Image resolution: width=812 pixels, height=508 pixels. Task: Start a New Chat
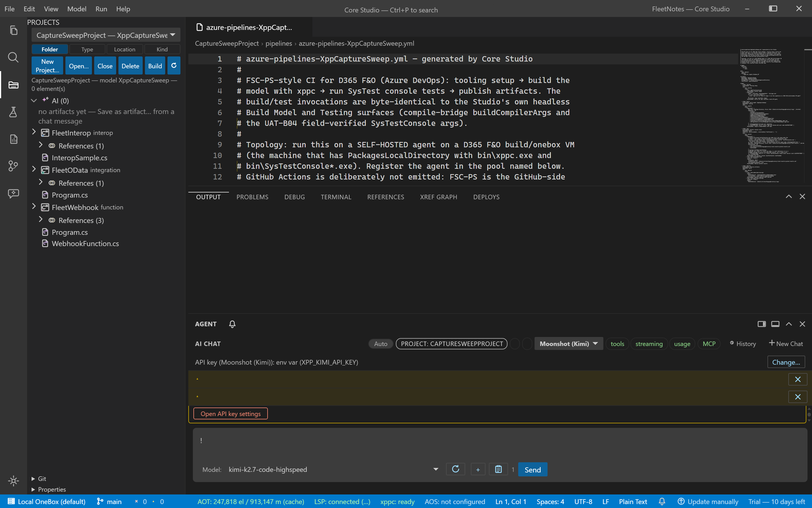pos(786,343)
